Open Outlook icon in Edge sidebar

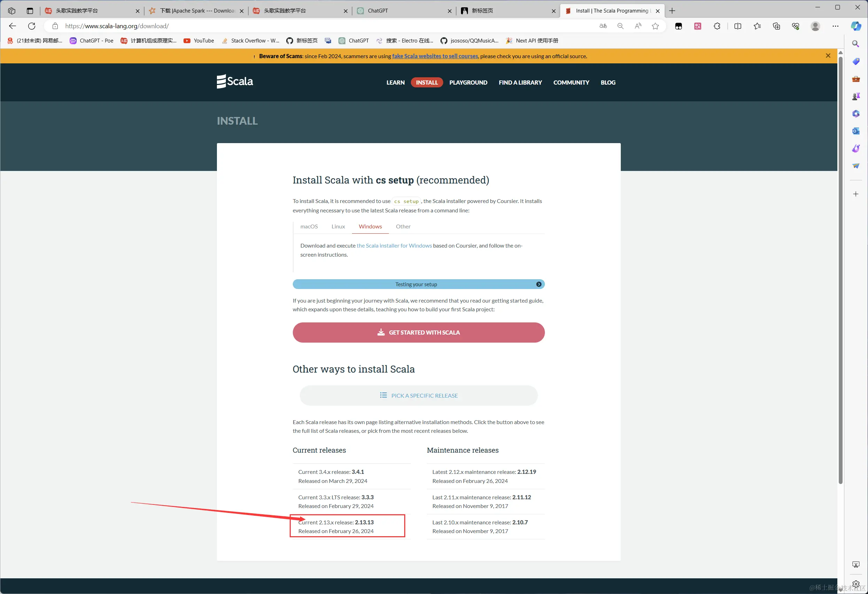(x=856, y=131)
